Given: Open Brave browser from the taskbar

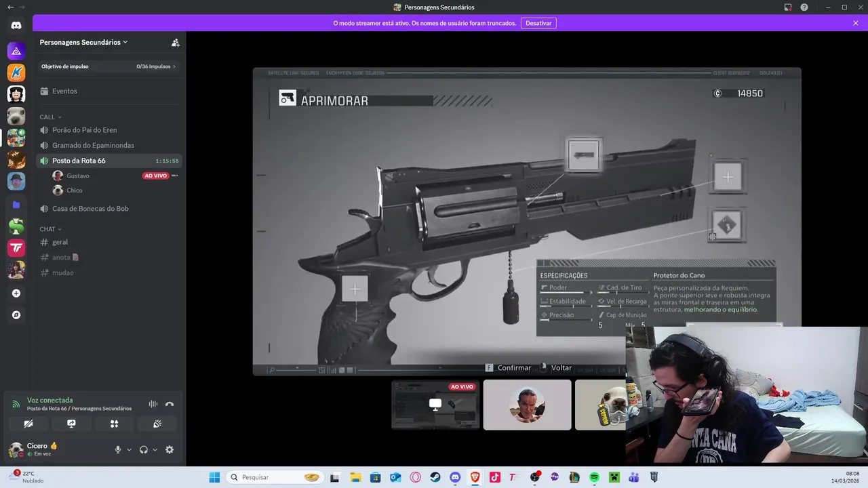Looking at the screenshot, I should pos(475,477).
